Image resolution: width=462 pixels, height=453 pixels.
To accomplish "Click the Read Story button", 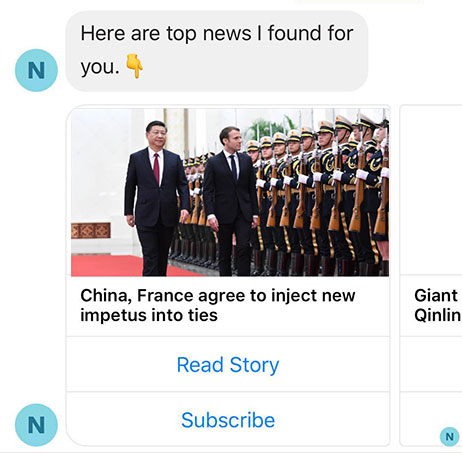I will tap(228, 364).
